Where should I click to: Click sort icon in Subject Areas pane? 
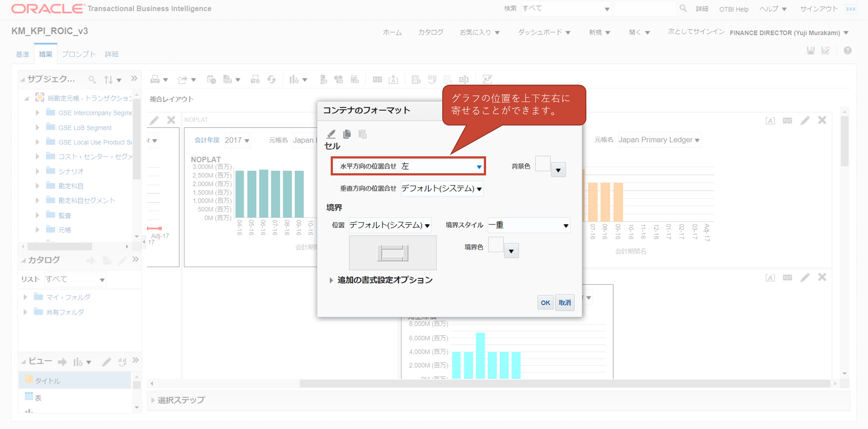point(108,79)
